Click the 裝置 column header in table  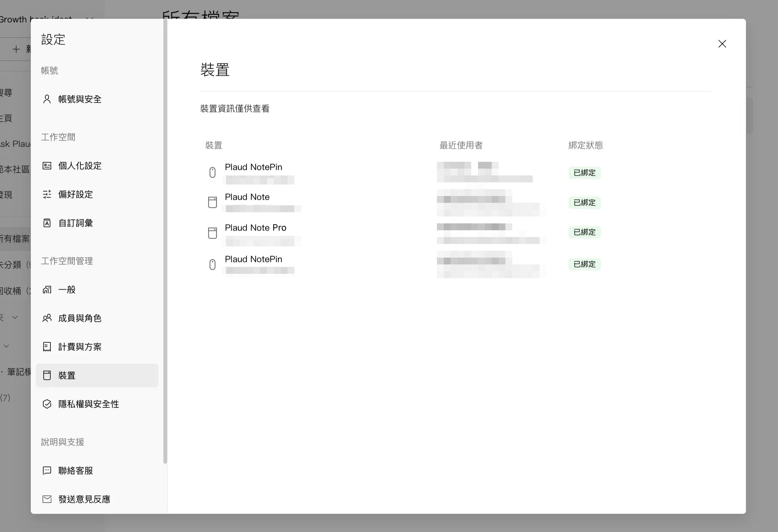click(x=213, y=145)
